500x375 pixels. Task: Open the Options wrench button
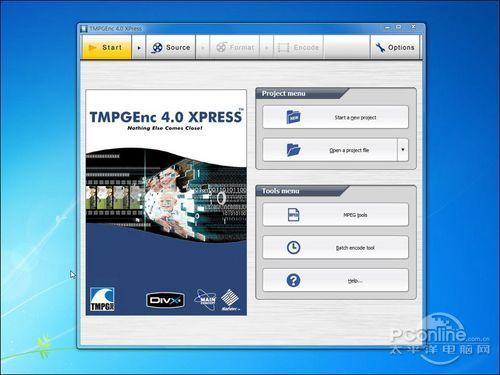395,47
